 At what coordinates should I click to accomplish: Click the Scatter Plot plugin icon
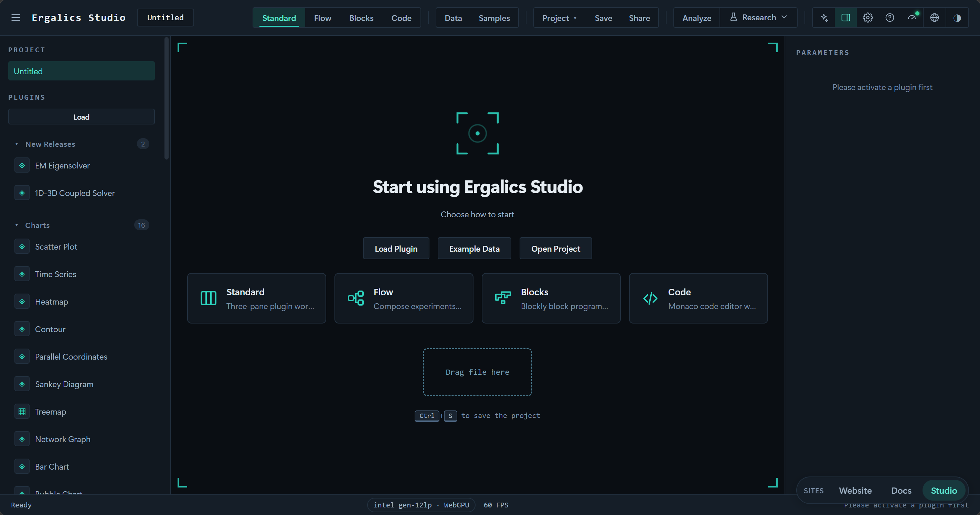point(22,246)
